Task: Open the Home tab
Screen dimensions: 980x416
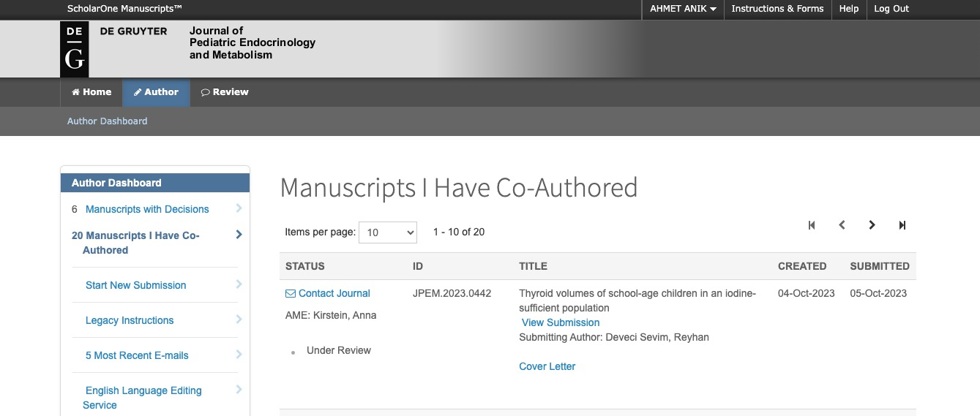Action: click(91, 92)
